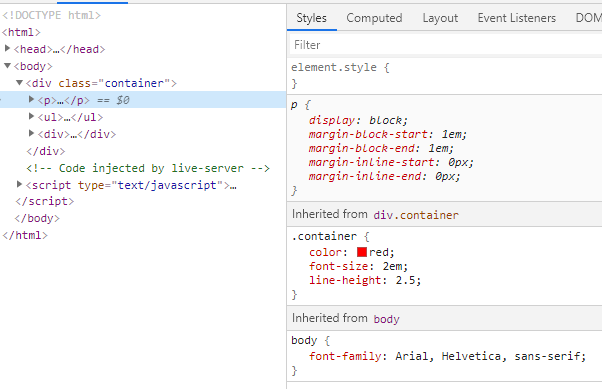
Task: Follow the div.container inherited link
Action: pyautogui.click(x=416, y=215)
